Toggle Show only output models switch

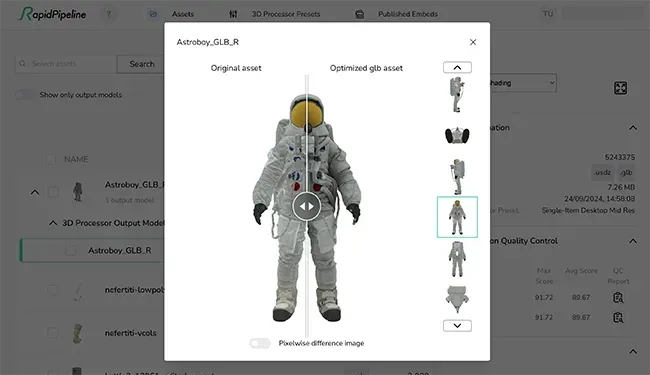point(24,95)
